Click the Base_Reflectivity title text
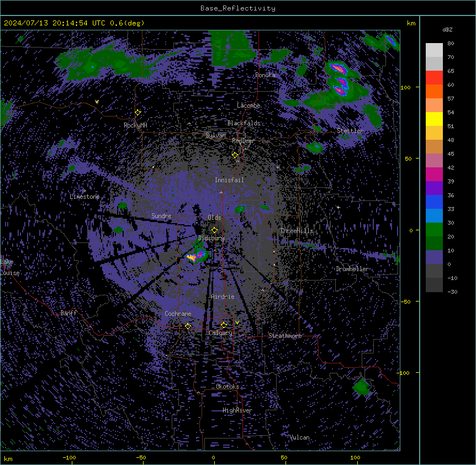Image resolution: width=476 pixels, height=465 pixels. tap(237, 8)
